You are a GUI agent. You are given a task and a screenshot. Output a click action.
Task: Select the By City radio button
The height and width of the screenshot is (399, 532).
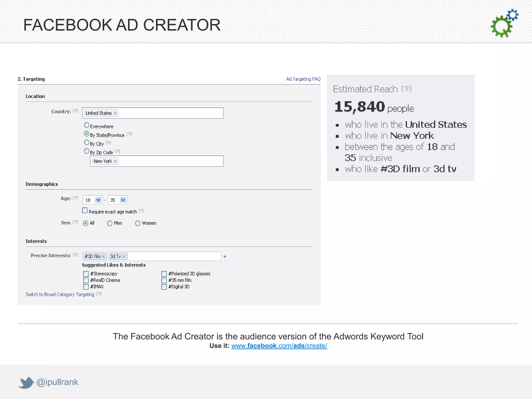tap(87, 142)
